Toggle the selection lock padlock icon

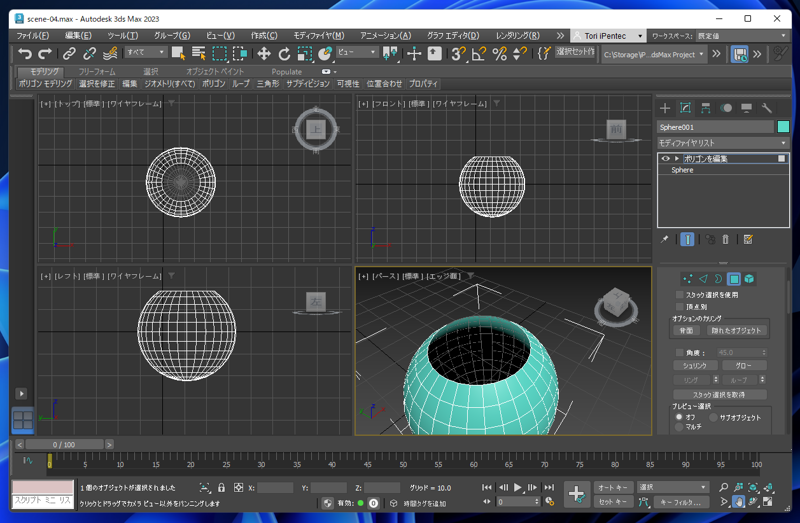click(x=221, y=488)
